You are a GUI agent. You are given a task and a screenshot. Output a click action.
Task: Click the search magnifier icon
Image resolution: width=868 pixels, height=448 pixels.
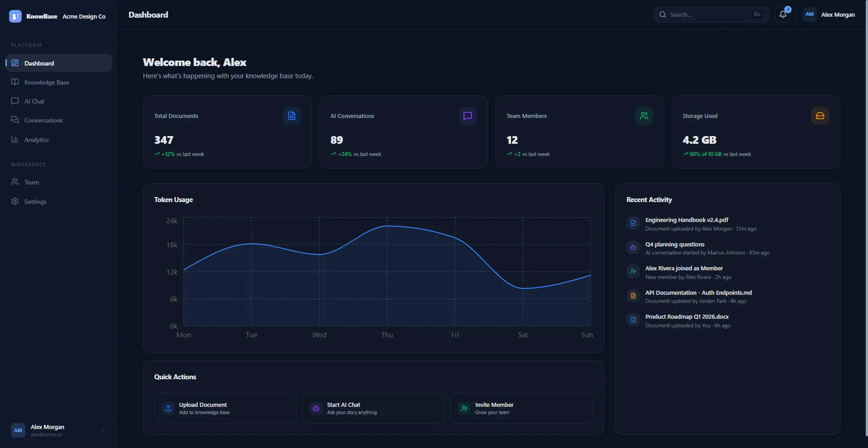(x=663, y=14)
